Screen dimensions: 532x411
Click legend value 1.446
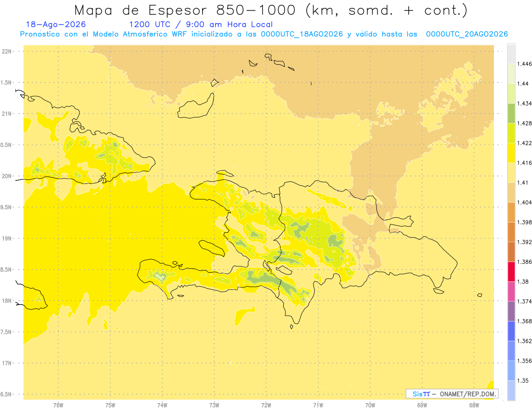tap(525, 64)
